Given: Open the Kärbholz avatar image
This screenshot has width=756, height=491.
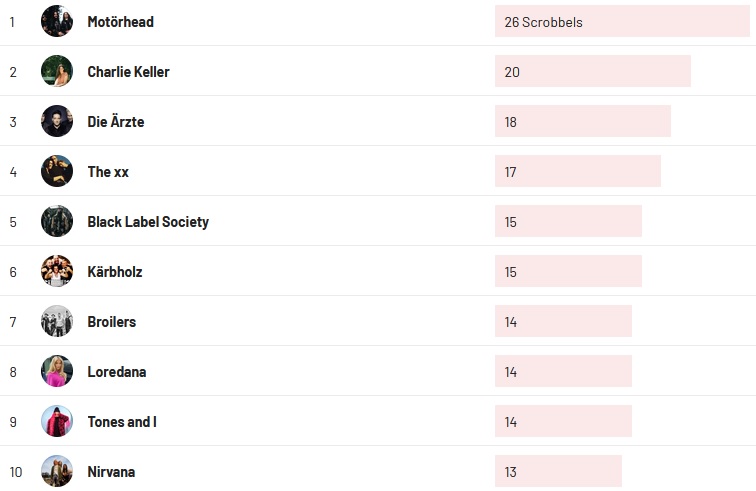Looking at the screenshot, I should point(57,271).
